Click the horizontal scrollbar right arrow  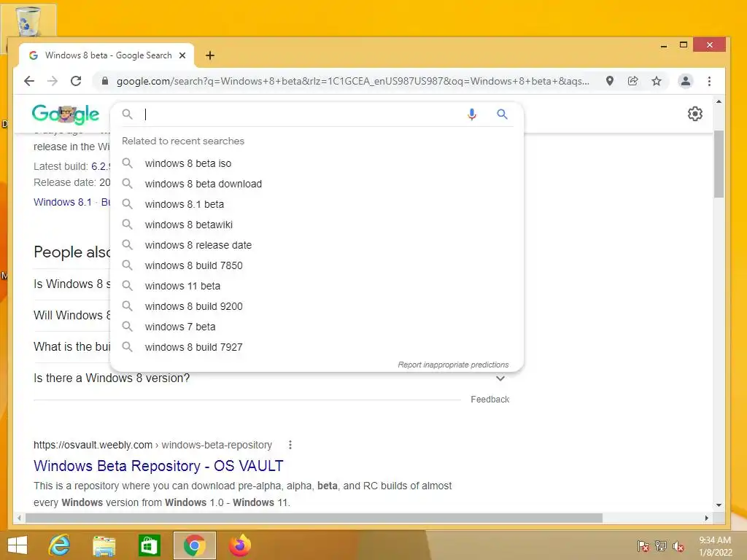click(x=706, y=518)
